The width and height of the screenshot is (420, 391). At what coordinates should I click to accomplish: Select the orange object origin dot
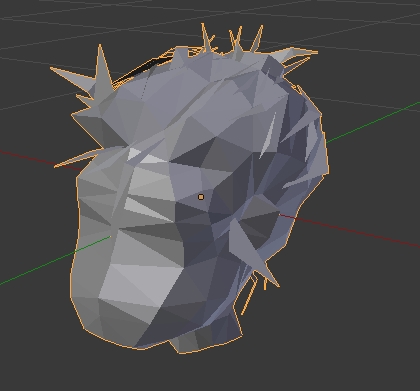tap(201, 197)
